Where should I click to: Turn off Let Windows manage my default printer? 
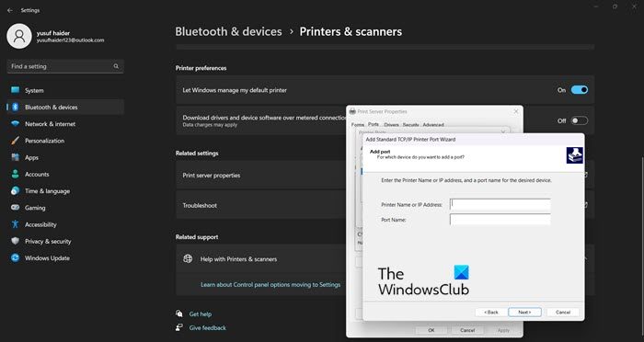(579, 90)
